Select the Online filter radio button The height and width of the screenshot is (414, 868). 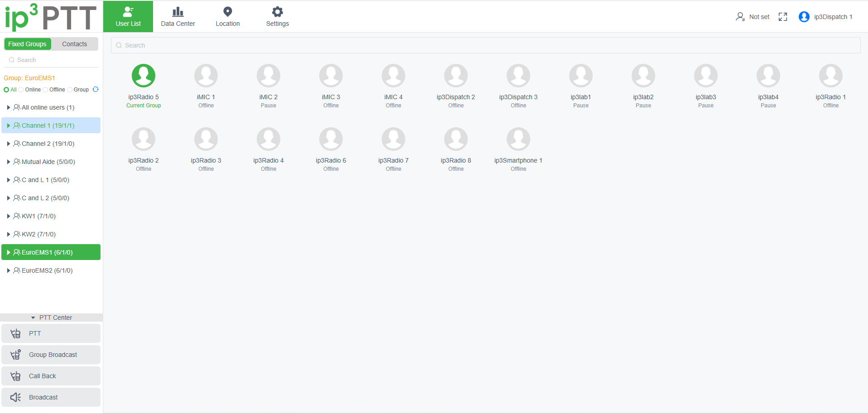click(21, 90)
